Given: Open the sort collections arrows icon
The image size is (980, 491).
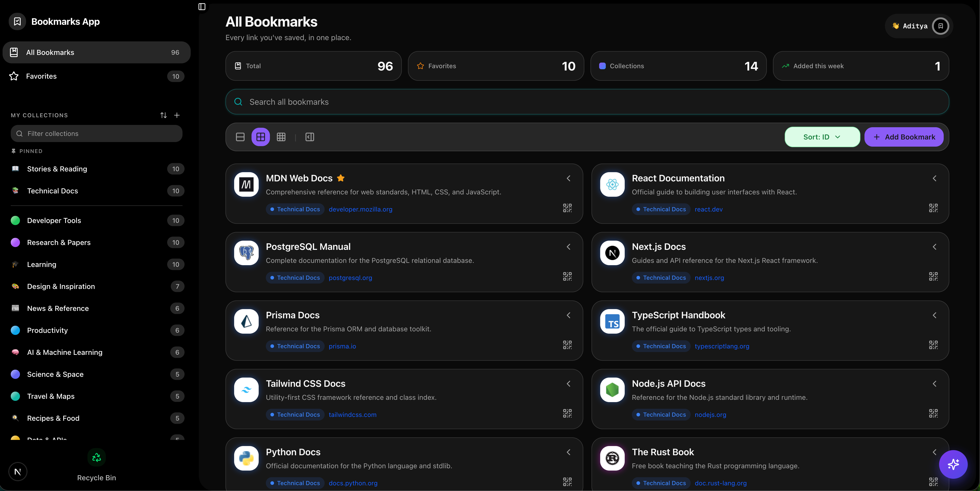Looking at the screenshot, I should tap(164, 115).
